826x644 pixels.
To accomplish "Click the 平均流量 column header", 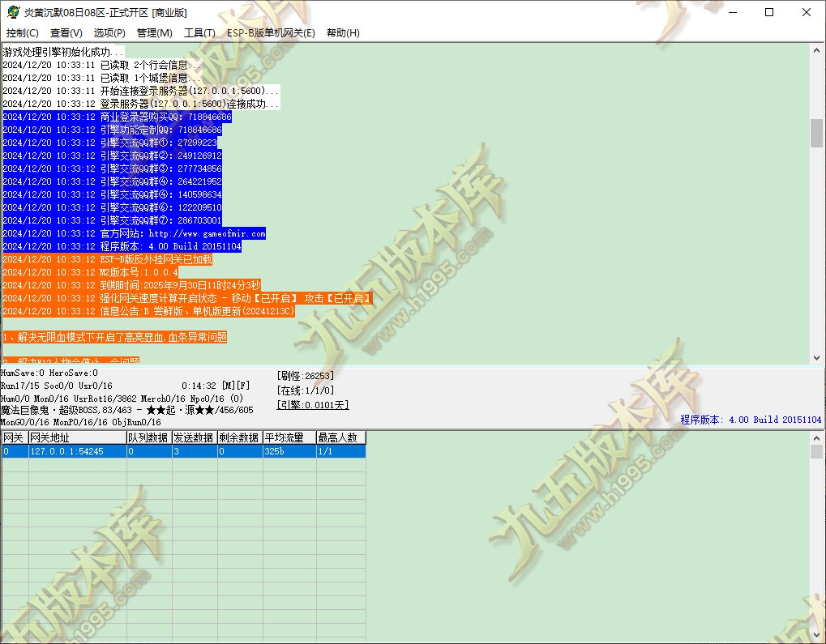I will 289,437.
